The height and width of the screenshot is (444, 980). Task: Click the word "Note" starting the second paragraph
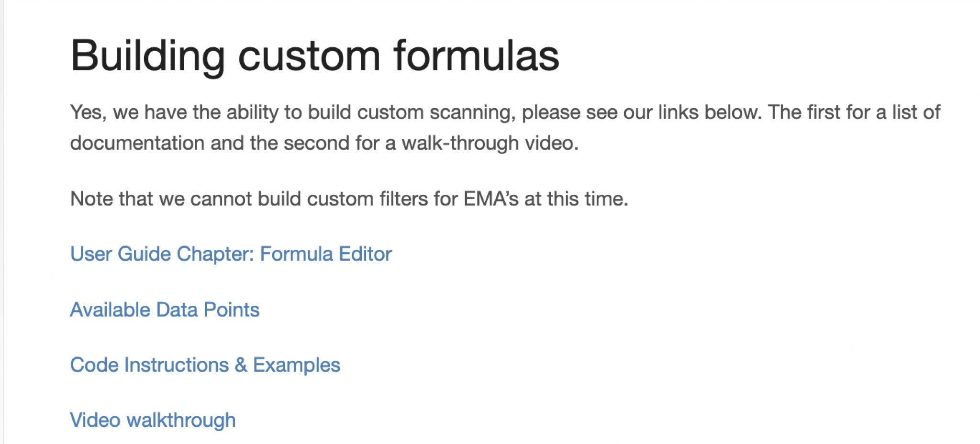pos(91,199)
